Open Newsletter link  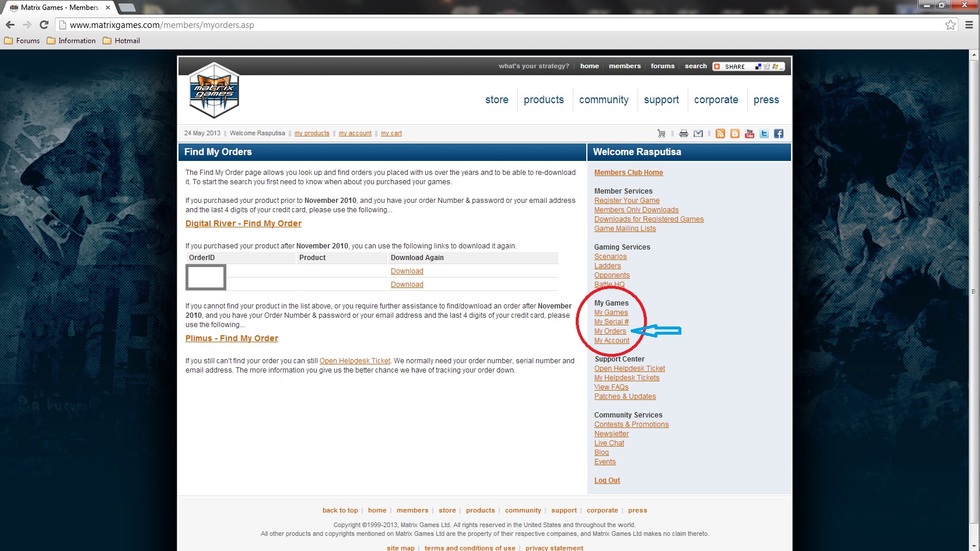tap(611, 434)
